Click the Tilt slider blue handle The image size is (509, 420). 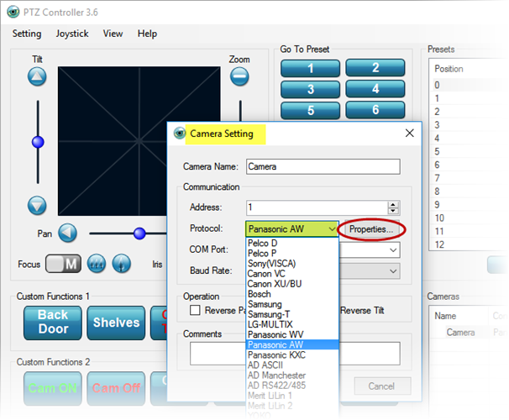[38, 142]
